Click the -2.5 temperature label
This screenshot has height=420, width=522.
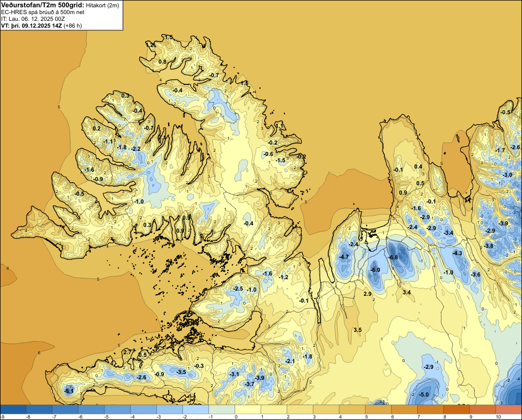[239, 289]
